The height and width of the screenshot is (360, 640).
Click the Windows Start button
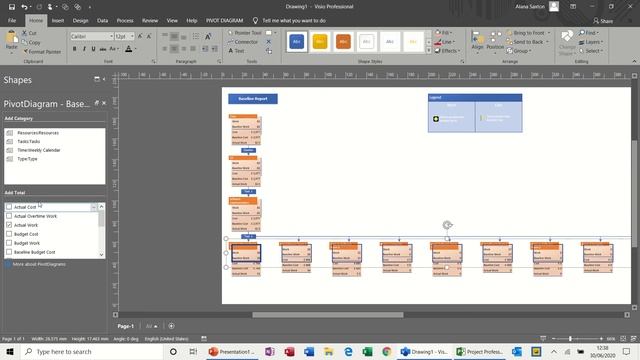click(10, 351)
